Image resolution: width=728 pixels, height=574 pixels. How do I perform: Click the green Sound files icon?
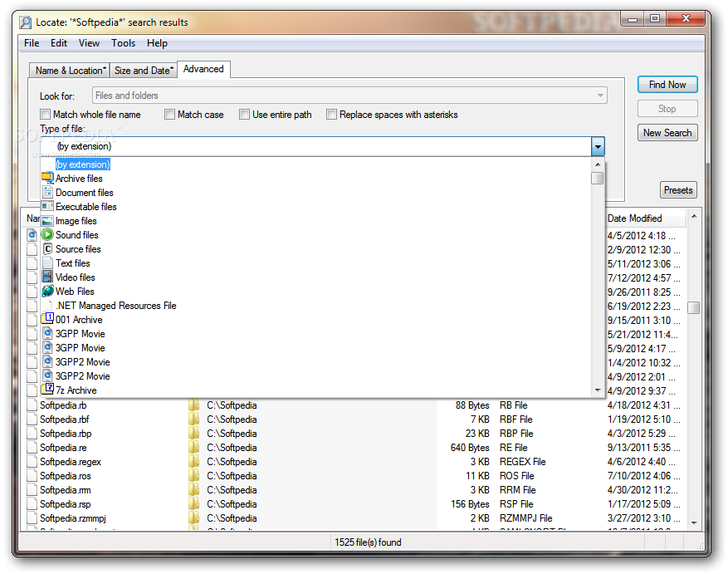[47, 235]
